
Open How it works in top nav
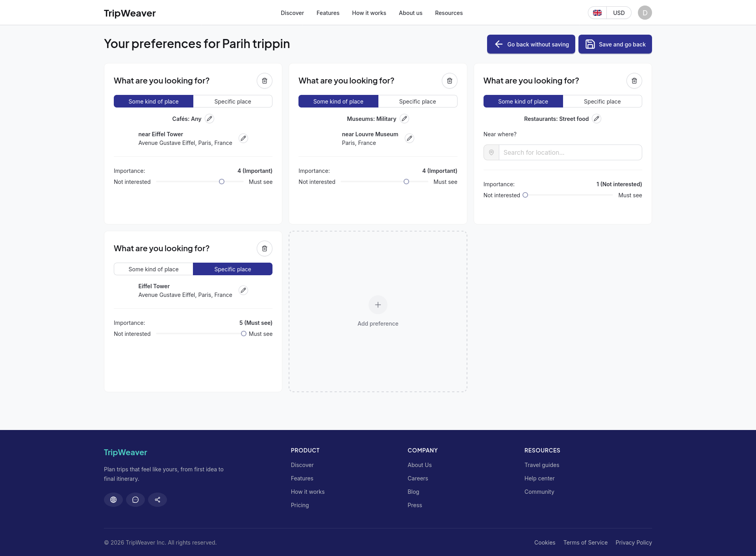(x=369, y=13)
